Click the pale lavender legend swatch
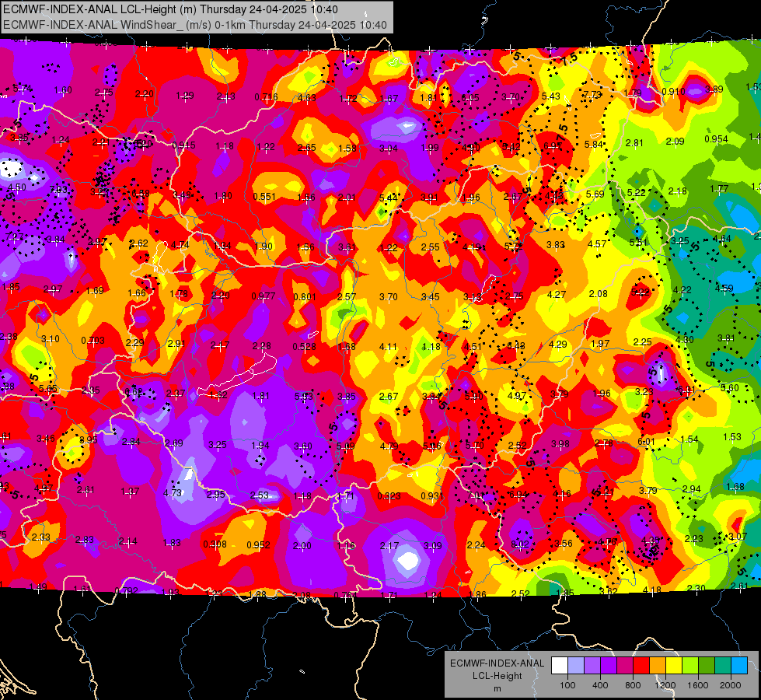The height and width of the screenshot is (700, 761). point(576,666)
